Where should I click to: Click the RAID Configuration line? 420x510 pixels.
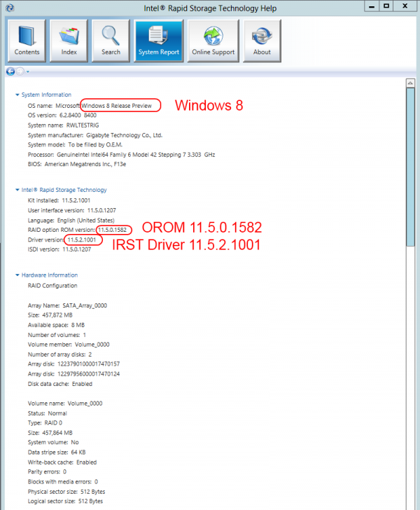click(52, 286)
